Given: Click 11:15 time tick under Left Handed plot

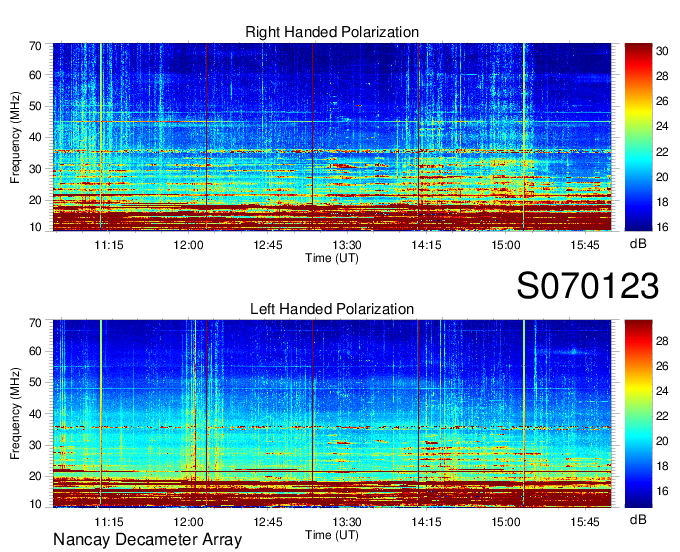Looking at the screenshot, I should click(109, 522).
